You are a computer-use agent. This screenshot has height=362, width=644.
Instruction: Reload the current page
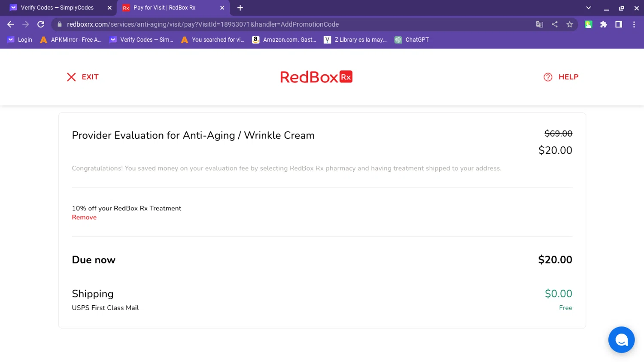(x=41, y=24)
